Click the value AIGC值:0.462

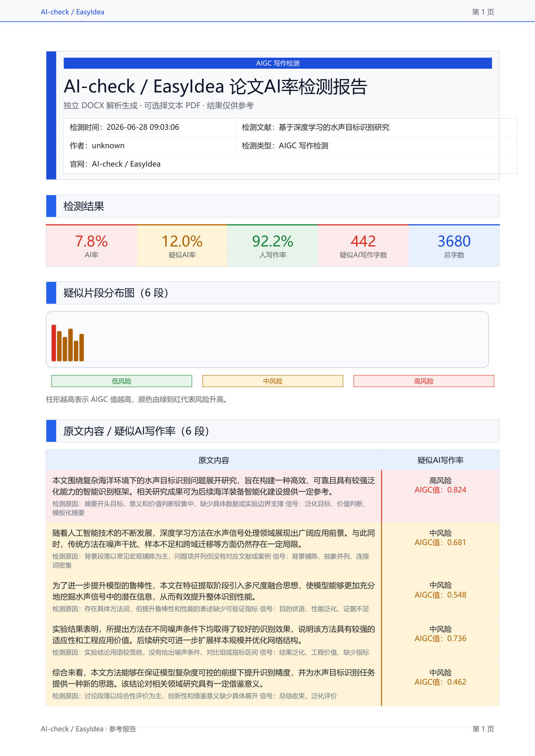coord(441,682)
